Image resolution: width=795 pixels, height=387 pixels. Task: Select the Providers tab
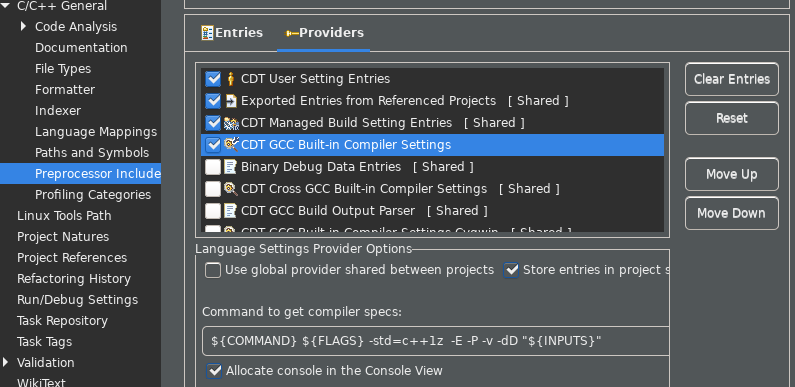click(x=324, y=33)
